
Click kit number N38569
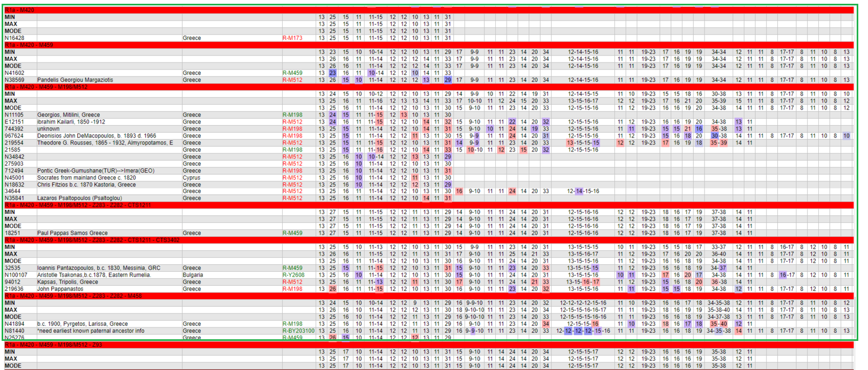[x=15, y=80]
